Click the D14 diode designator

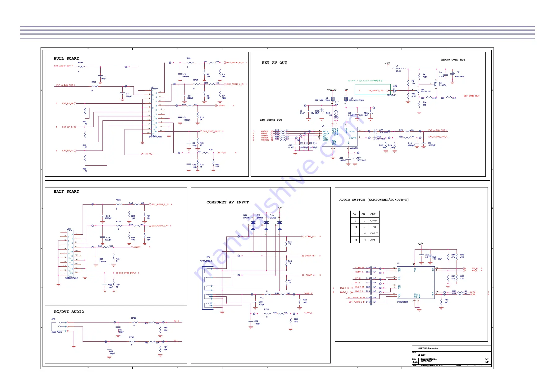point(245,215)
